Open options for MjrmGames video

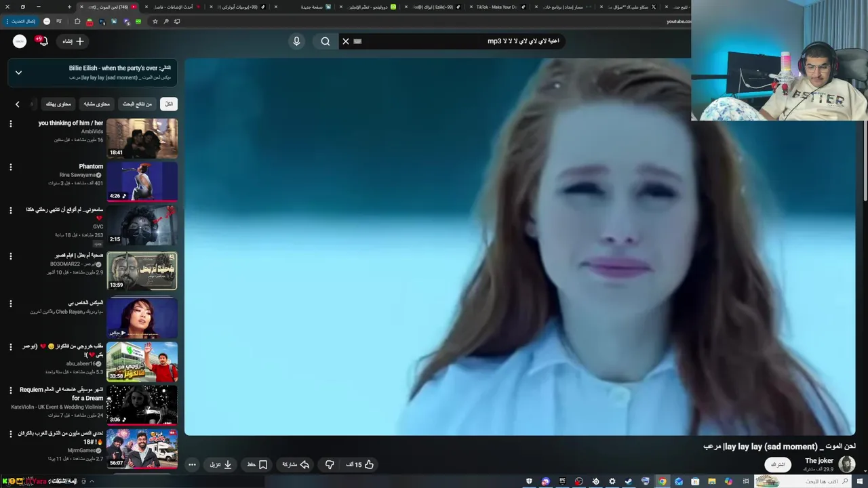click(x=10, y=434)
